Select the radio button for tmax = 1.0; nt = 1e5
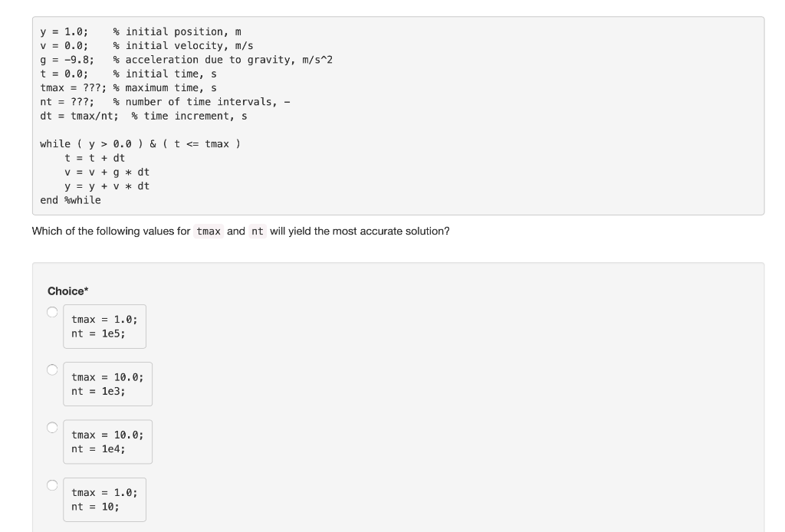Image resolution: width=785 pixels, height=532 pixels. [x=51, y=312]
